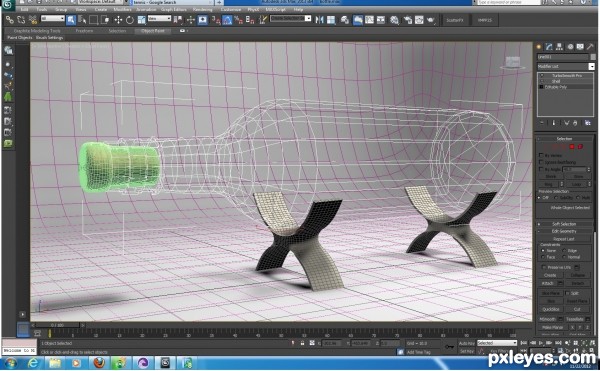Open the Customize menu

[x=231, y=10]
